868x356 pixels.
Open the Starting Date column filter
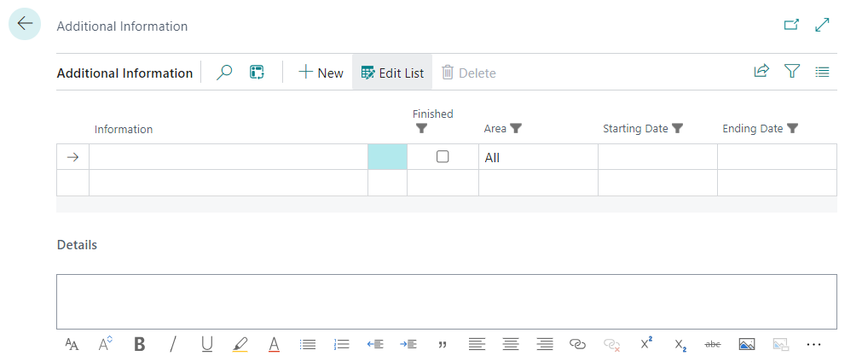pyautogui.click(x=678, y=129)
